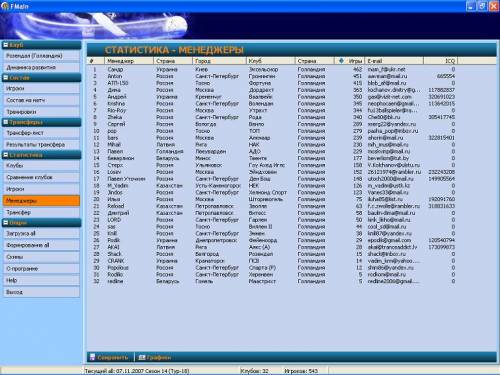Select manager pop in row 10

point(112,131)
